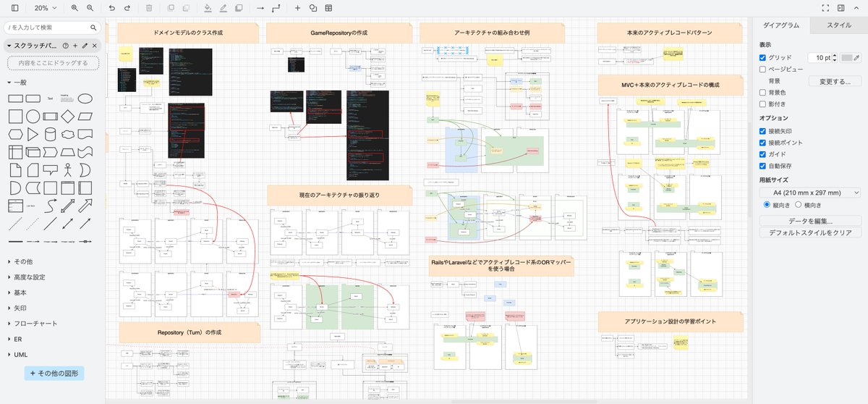
Task: Open the 20% zoom level dropdown
Action: point(46,8)
